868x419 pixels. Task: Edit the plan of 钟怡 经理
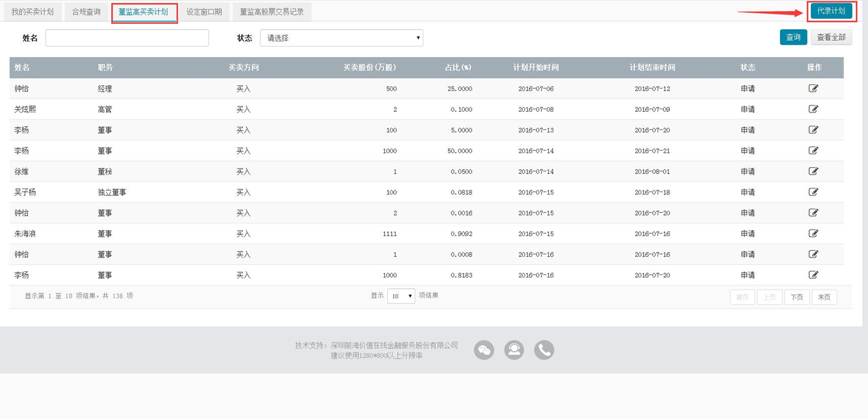coord(813,89)
